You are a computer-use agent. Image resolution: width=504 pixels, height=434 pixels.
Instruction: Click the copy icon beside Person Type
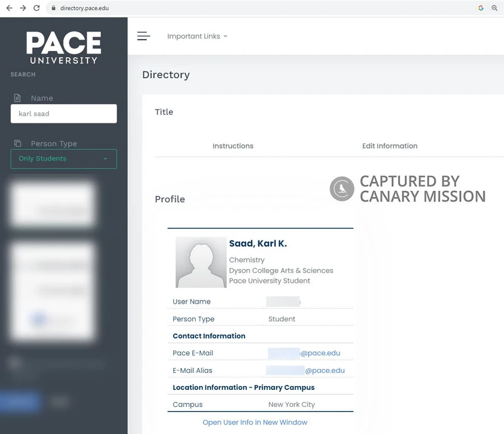tap(18, 144)
